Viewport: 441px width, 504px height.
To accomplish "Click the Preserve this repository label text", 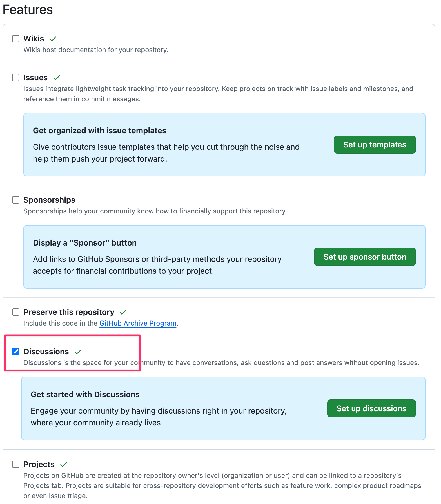I will pyautogui.click(x=69, y=312).
